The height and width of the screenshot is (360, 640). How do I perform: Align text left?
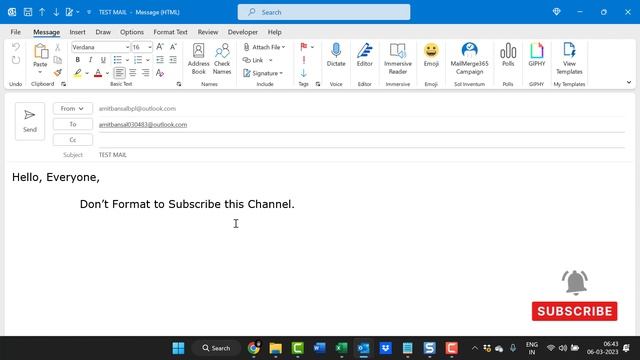(119, 73)
